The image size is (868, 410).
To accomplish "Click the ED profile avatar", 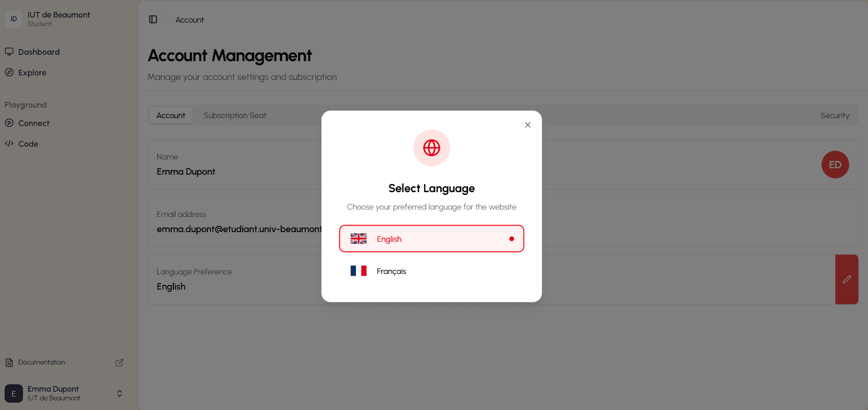I will [x=835, y=165].
